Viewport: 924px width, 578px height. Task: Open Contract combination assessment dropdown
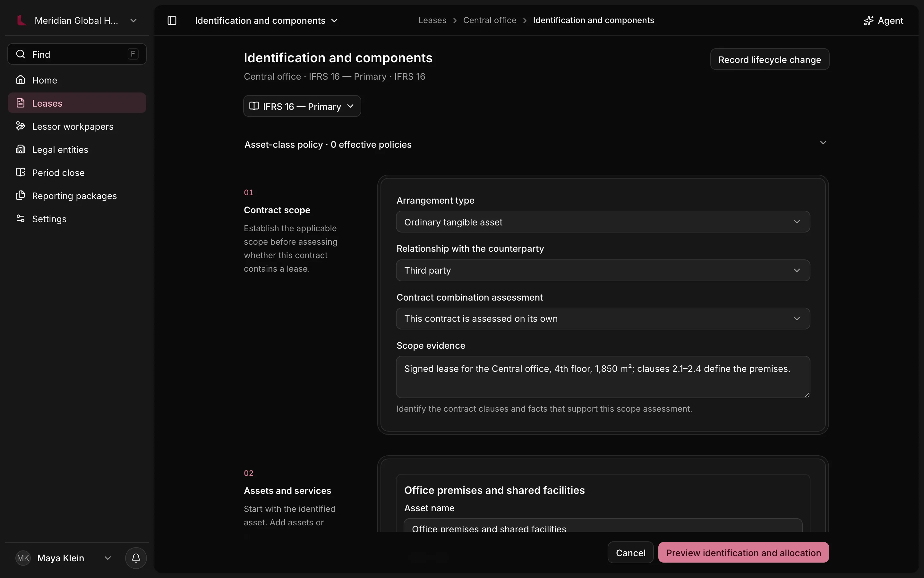[603, 319]
